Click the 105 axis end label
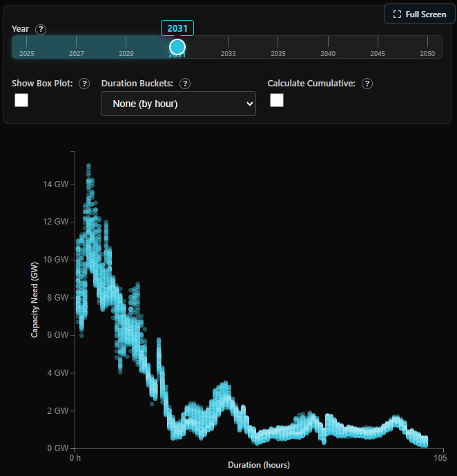The width and height of the screenshot is (457, 476). (440, 458)
